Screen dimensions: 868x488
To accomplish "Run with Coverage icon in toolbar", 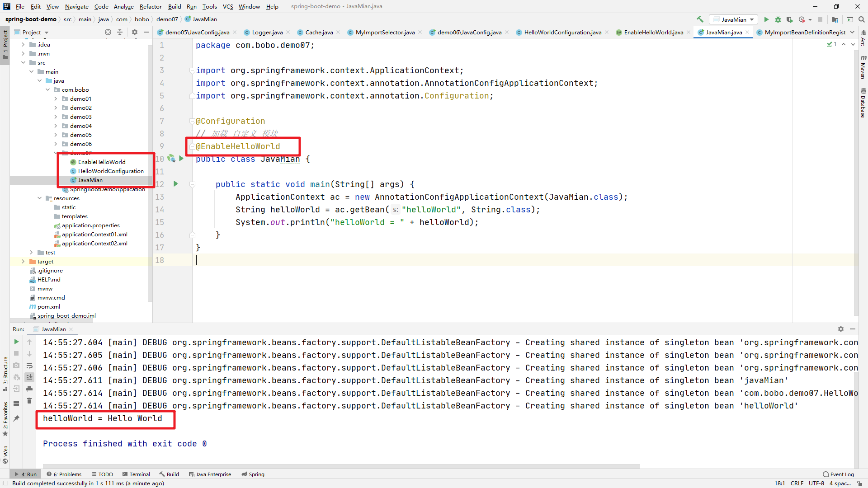I will coord(789,19).
